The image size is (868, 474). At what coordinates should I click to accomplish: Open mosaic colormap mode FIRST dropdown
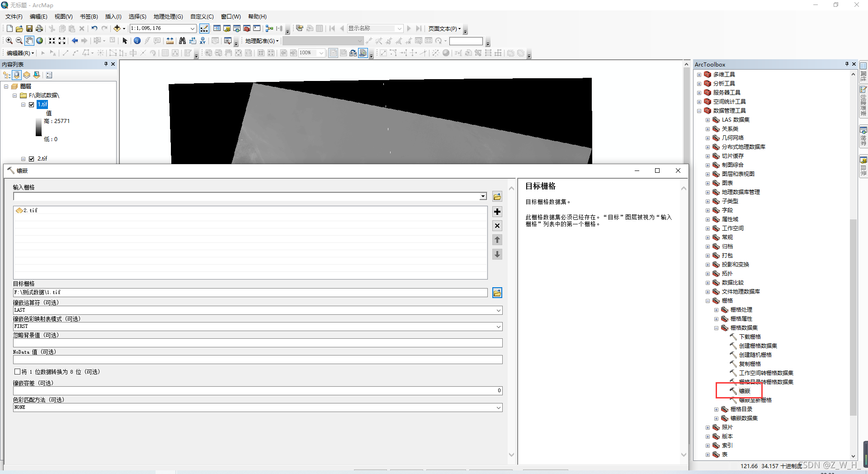(x=499, y=327)
